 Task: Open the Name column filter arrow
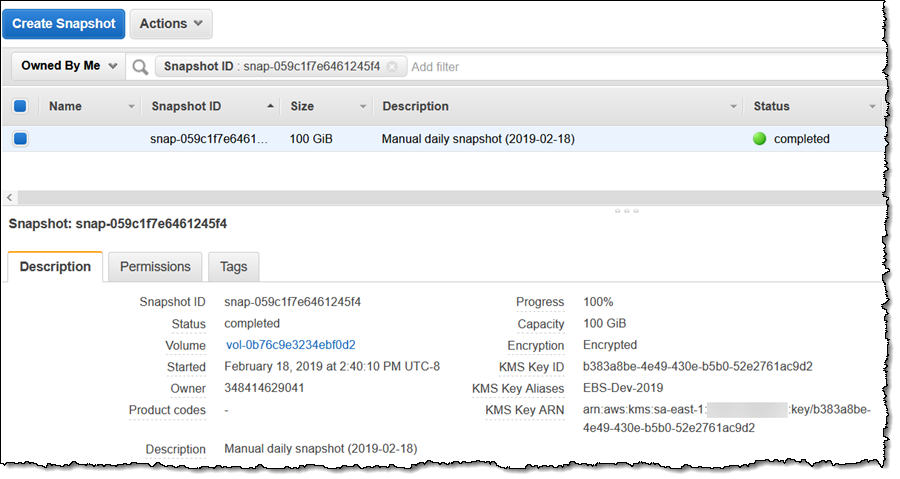[x=131, y=107]
